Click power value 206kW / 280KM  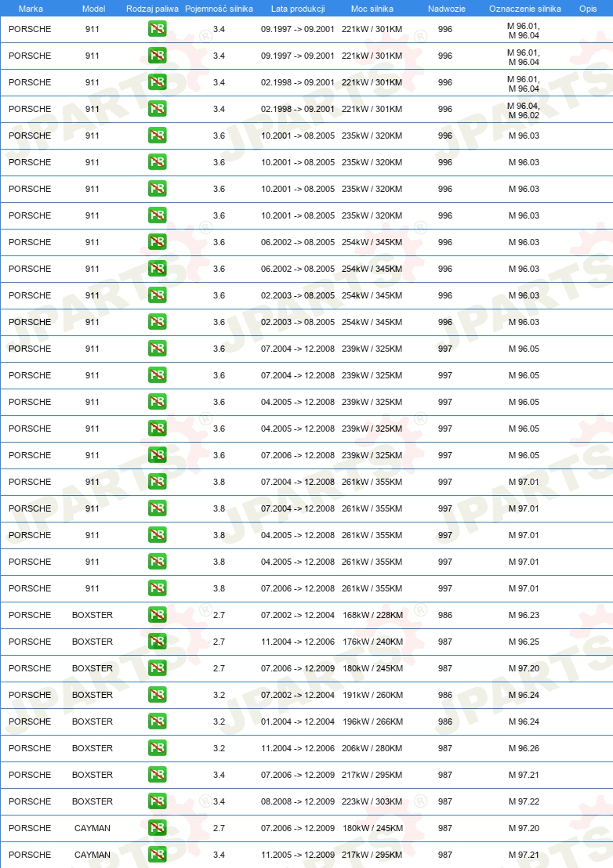tap(372, 748)
